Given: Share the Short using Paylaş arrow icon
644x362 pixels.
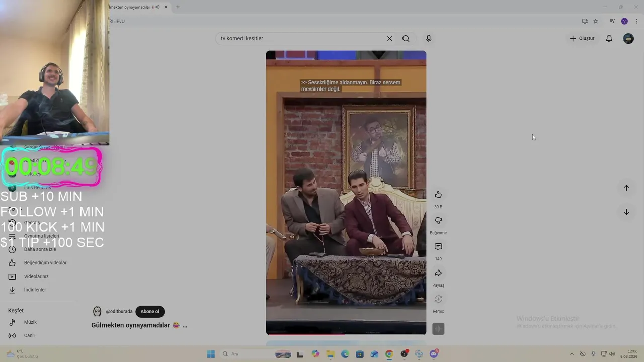Looking at the screenshot, I should click(x=438, y=273).
